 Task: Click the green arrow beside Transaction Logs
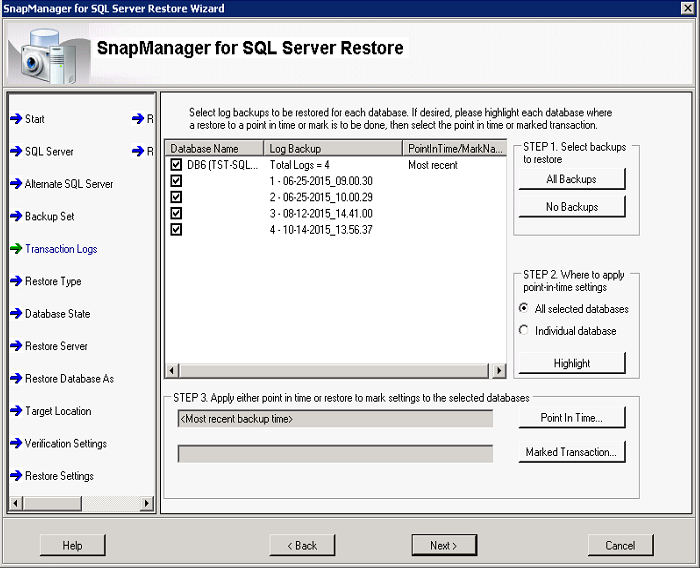click(16, 249)
